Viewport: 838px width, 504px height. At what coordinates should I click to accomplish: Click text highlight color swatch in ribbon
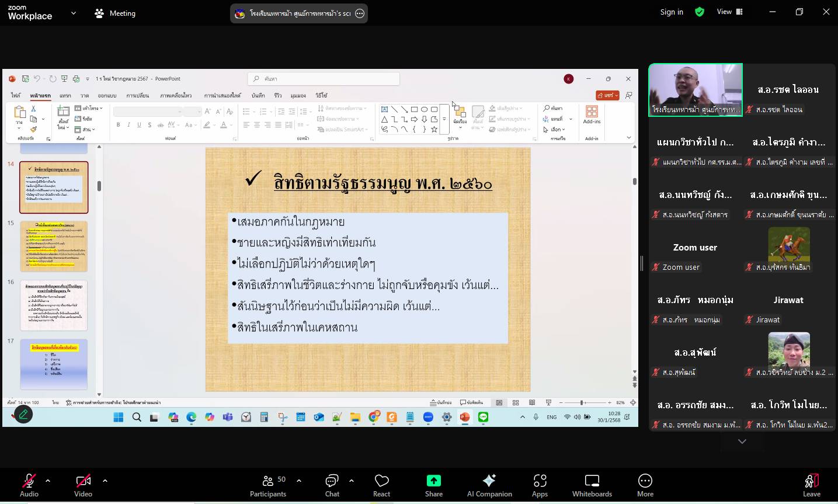(x=206, y=125)
